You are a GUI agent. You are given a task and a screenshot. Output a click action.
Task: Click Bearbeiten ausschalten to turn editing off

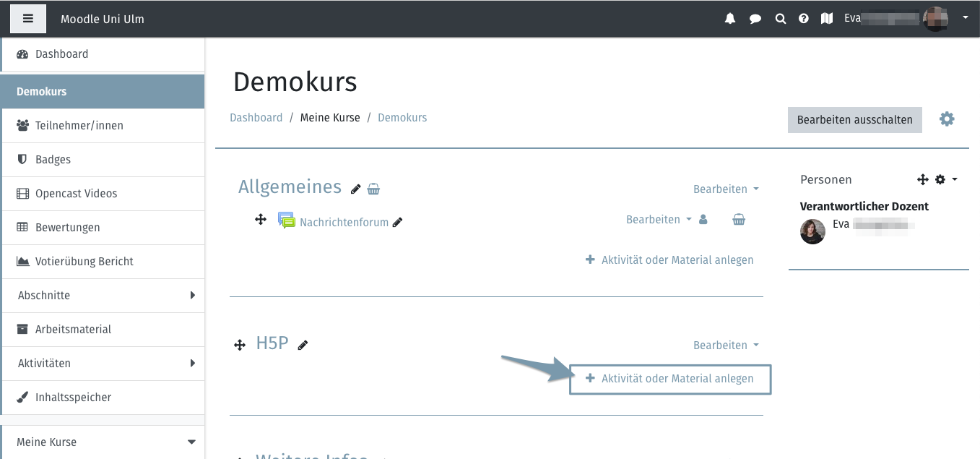pos(854,119)
